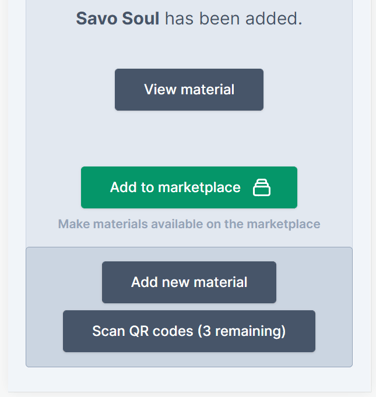Click the 'Add new material' label text

point(189,282)
